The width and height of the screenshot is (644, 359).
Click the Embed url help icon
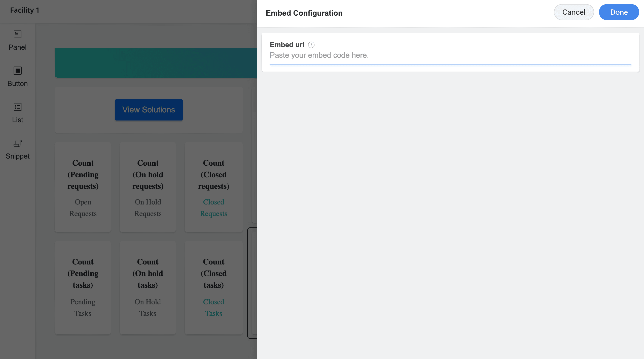(311, 45)
